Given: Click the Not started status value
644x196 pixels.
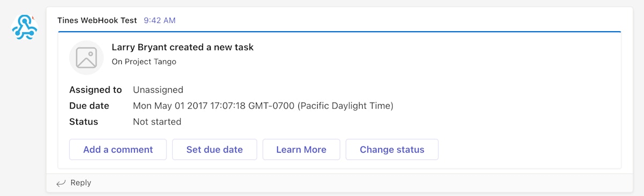Looking at the screenshot, I should pyautogui.click(x=157, y=122).
